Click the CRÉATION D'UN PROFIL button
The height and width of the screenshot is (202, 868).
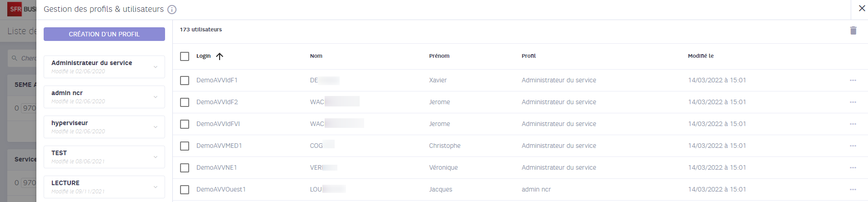click(104, 34)
